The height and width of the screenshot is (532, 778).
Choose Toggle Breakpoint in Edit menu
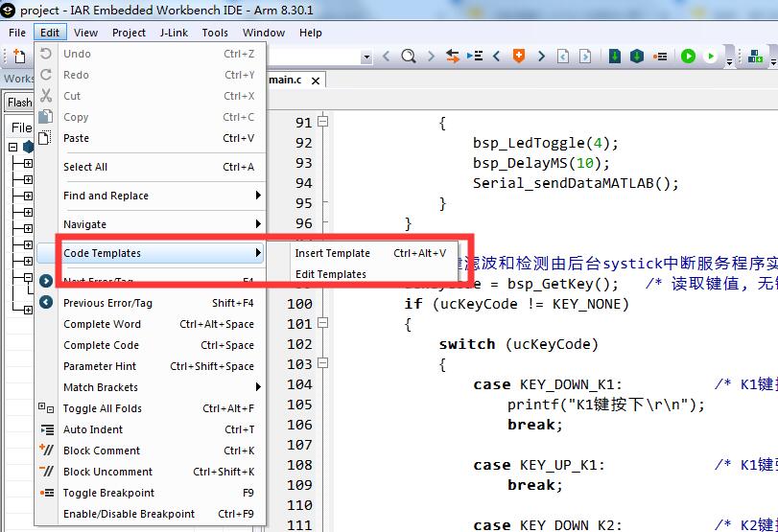point(151,493)
